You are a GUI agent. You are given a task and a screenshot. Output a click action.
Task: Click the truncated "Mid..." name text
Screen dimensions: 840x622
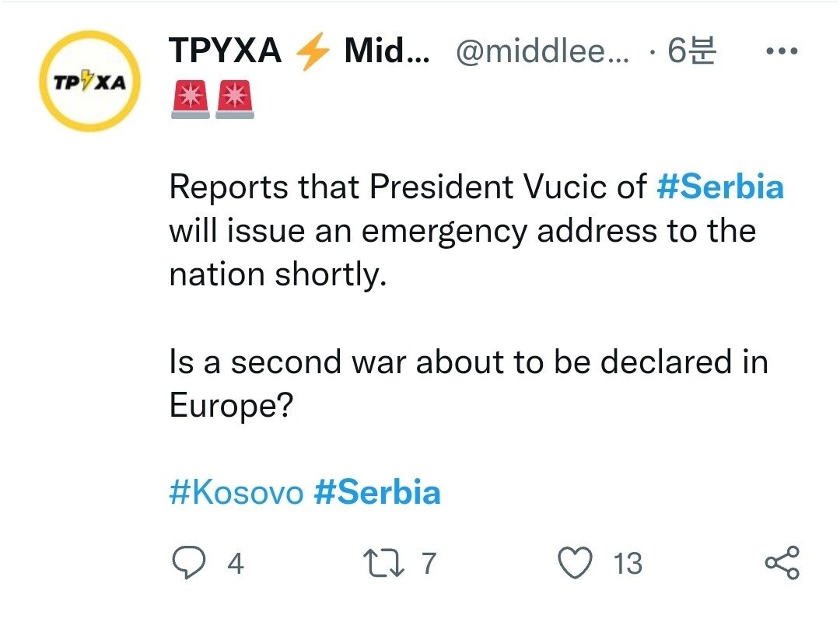386,53
